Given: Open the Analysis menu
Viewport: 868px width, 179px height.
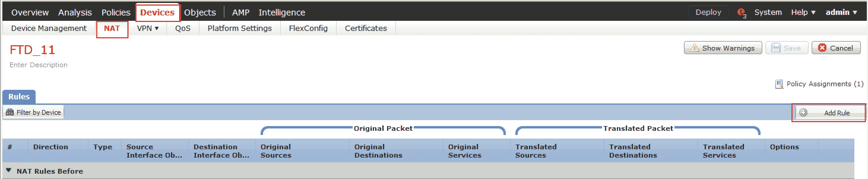Looking at the screenshot, I should [x=75, y=12].
